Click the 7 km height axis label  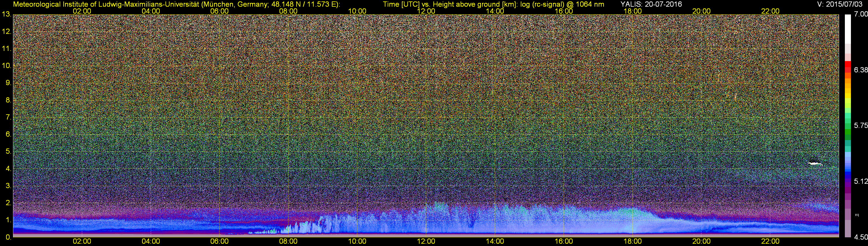click(x=8, y=117)
